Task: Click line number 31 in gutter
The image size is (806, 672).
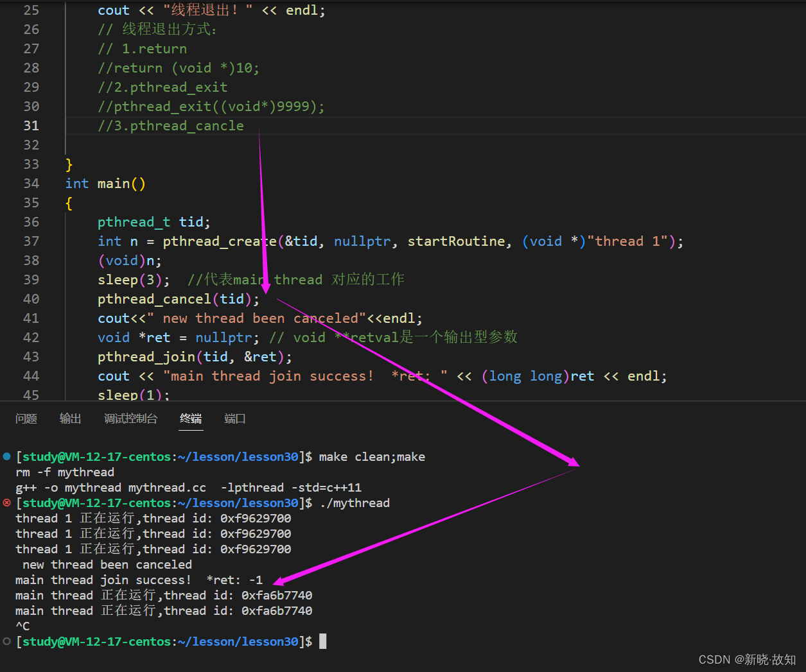Action: (x=31, y=126)
